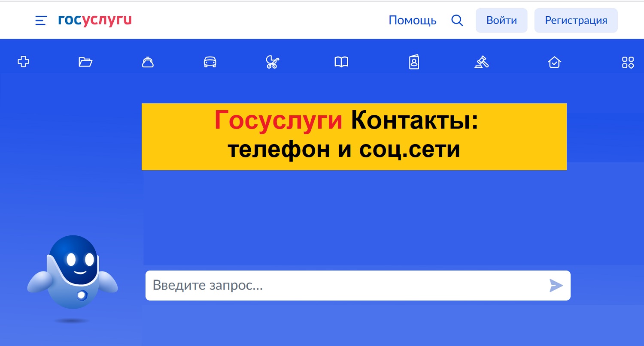Screen dimensions: 644x346
Task: Open the house with checkmark category icon
Action: coord(555,62)
